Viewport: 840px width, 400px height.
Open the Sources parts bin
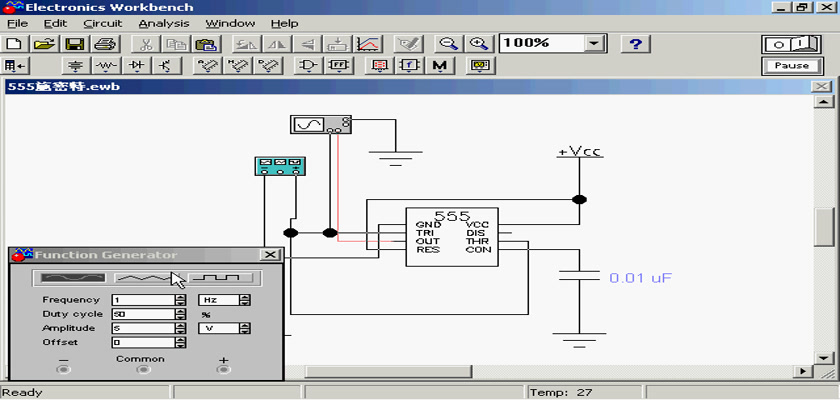[77, 66]
